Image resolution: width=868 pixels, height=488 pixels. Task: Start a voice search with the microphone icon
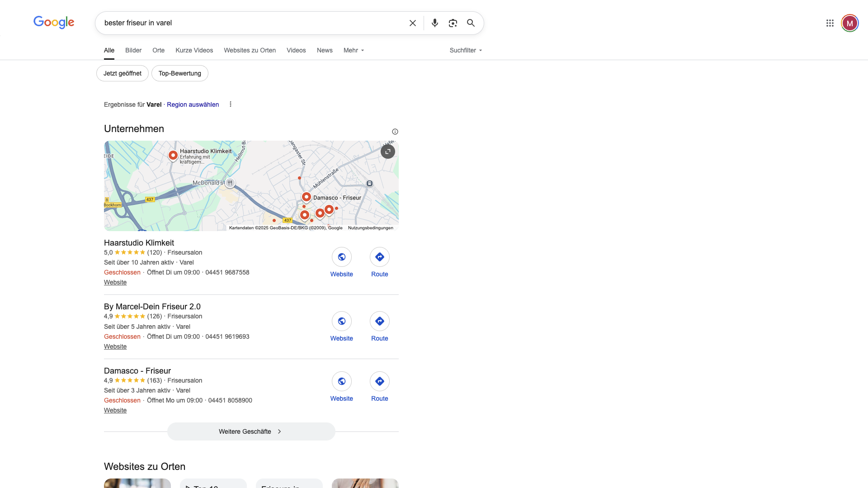tap(435, 23)
